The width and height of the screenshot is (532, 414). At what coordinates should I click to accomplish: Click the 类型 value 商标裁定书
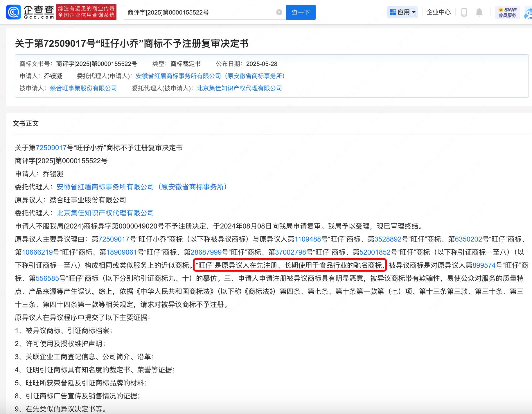(186, 64)
